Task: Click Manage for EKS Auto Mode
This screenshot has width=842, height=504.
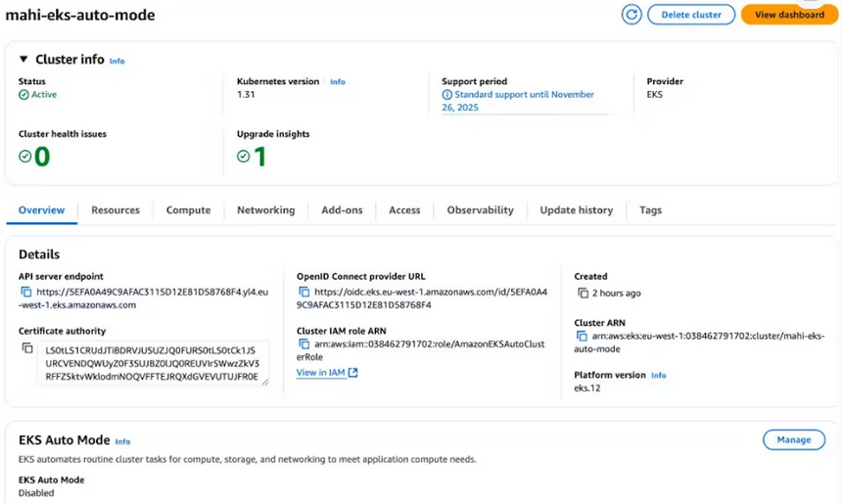Action: 794,439
